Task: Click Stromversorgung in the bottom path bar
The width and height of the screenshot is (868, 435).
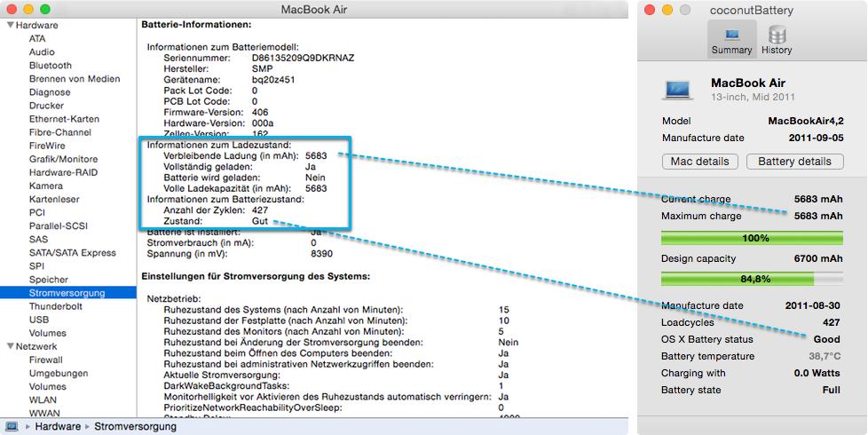Action: click(135, 427)
